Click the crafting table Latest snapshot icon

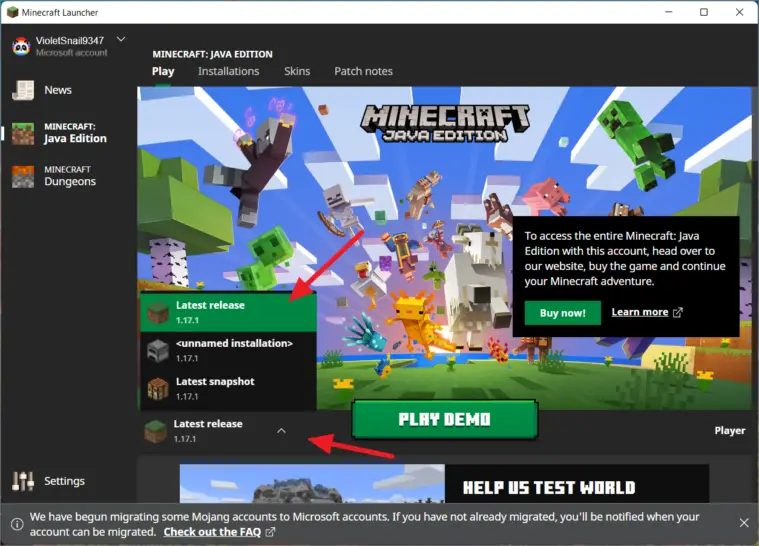coord(158,388)
